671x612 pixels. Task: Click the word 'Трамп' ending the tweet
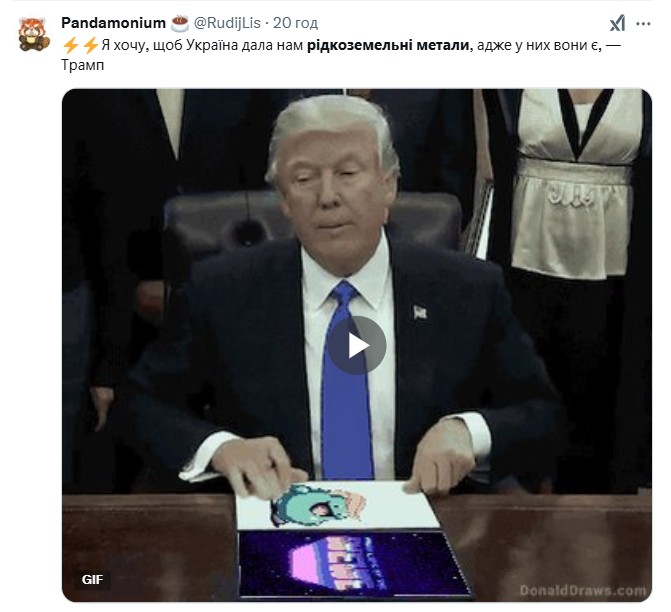(83, 65)
